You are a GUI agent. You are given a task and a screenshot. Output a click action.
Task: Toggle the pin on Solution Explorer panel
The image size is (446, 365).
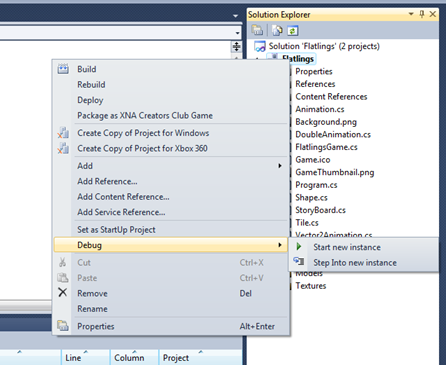click(x=422, y=14)
